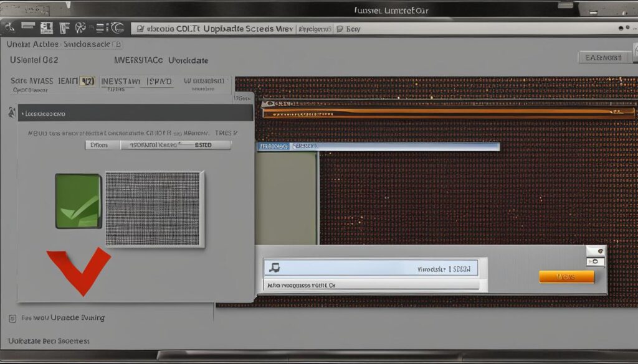Click the music note icon in input field
This screenshot has height=364, width=638.
point(275,268)
